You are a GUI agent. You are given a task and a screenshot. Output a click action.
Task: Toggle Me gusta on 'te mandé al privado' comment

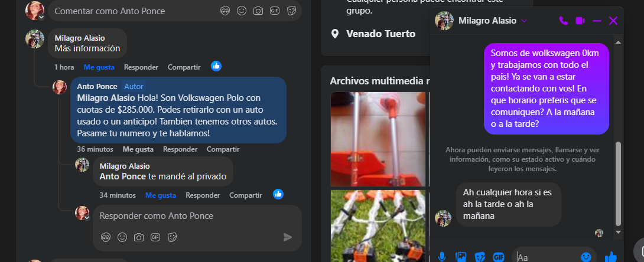(x=161, y=195)
